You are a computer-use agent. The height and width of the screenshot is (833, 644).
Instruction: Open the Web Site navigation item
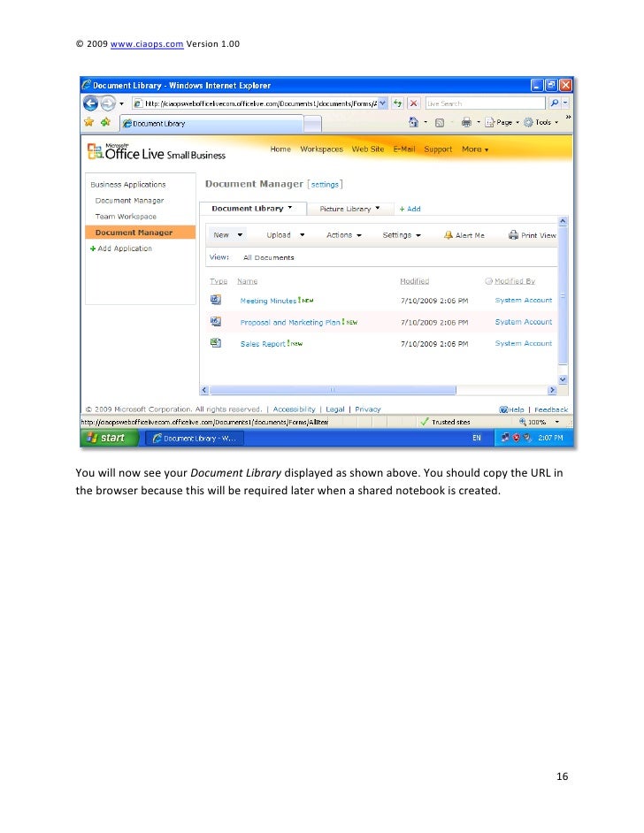click(x=368, y=149)
